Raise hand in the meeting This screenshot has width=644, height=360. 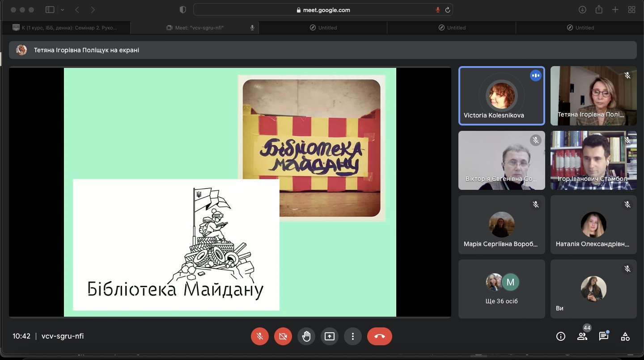[306, 336]
